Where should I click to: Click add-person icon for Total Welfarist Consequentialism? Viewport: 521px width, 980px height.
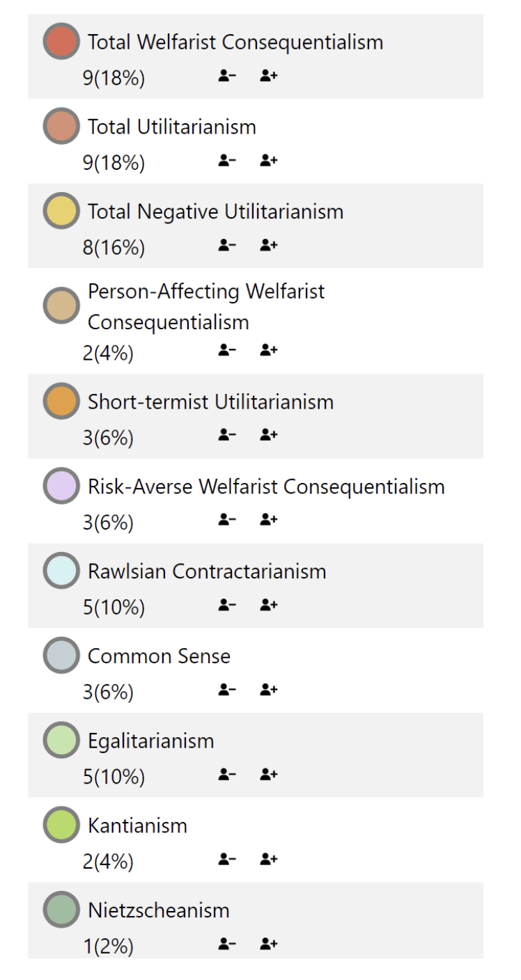click(269, 76)
